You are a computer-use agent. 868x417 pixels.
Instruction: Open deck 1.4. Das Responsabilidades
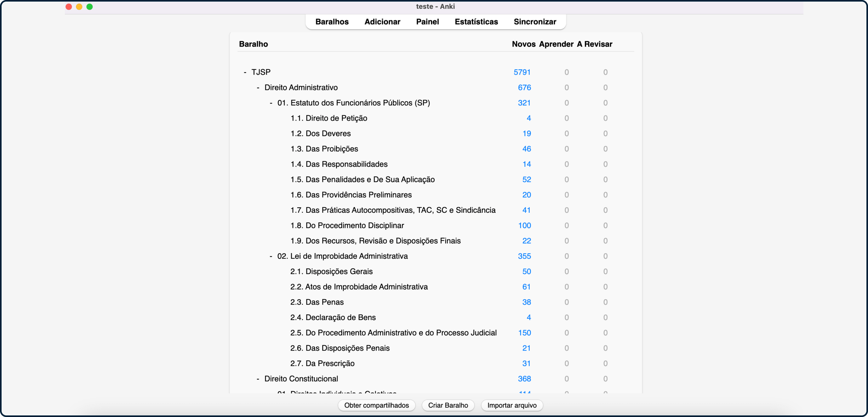pyautogui.click(x=339, y=164)
